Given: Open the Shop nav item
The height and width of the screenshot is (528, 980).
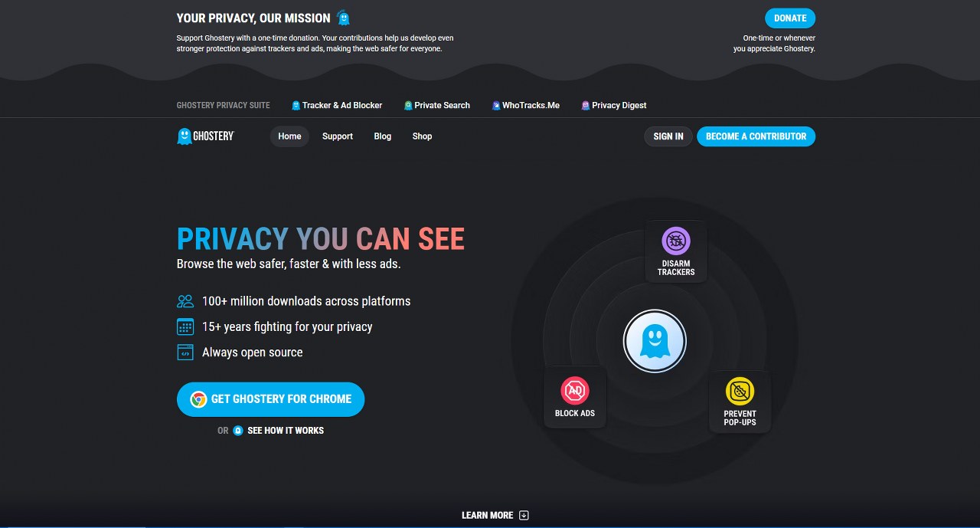Looking at the screenshot, I should [x=422, y=136].
